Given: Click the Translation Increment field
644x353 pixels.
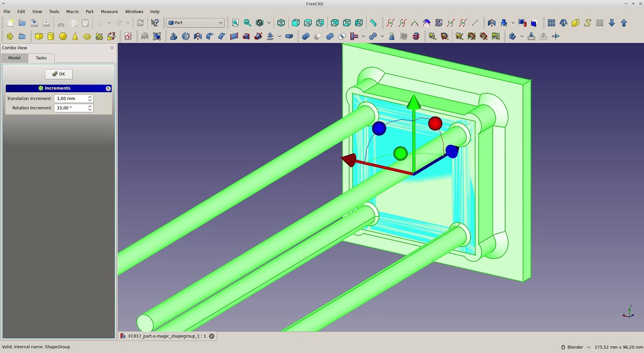Looking at the screenshot, I should [74, 99].
